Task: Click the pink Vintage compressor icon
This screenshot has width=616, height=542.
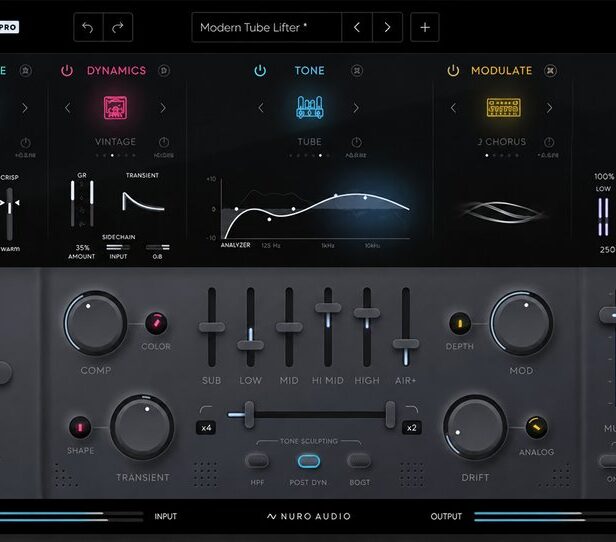Action: click(x=116, y=107)
